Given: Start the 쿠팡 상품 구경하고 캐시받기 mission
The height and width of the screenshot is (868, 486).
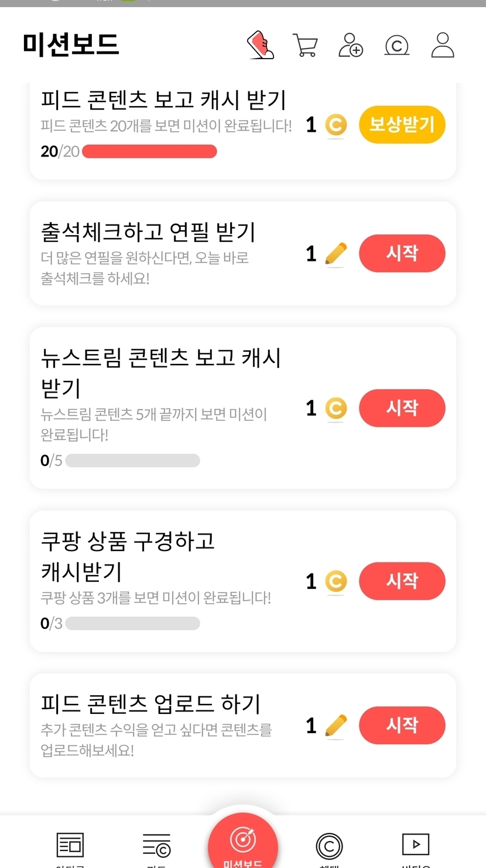Looking at the screenshot, I should (x=402, y=581).
